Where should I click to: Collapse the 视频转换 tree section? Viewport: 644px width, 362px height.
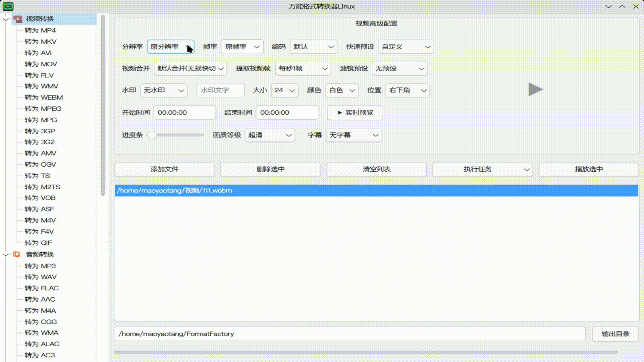click(6, 19)
